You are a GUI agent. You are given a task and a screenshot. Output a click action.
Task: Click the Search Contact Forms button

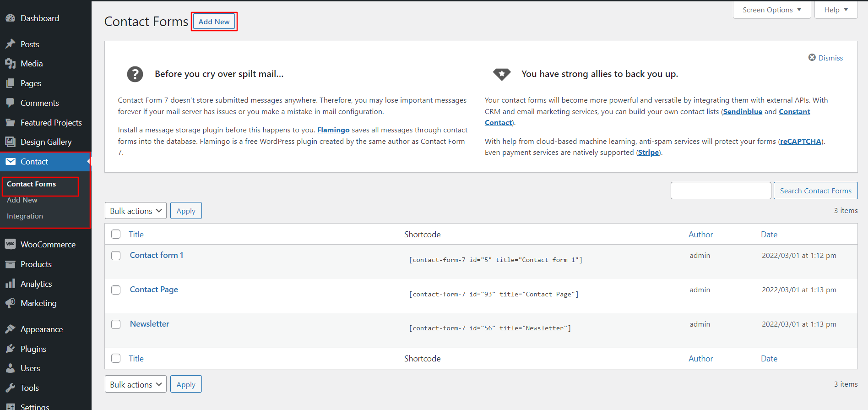815,191
